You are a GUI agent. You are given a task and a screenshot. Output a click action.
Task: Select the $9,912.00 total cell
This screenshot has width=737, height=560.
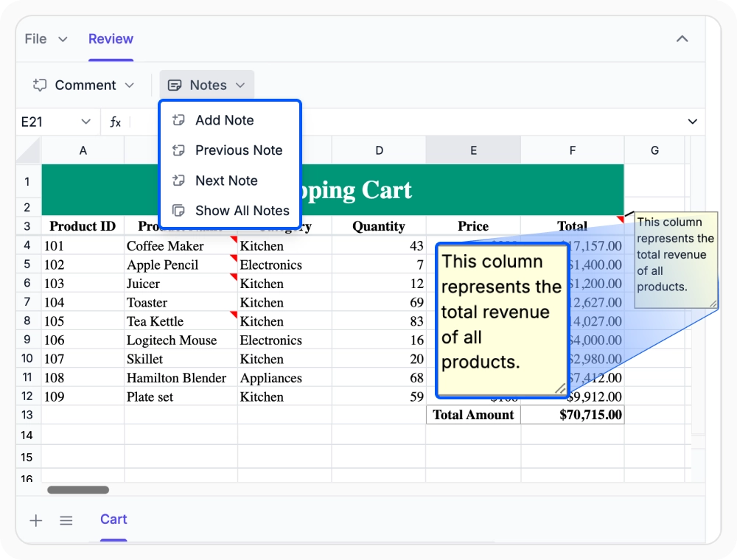(x=595, y=396)
